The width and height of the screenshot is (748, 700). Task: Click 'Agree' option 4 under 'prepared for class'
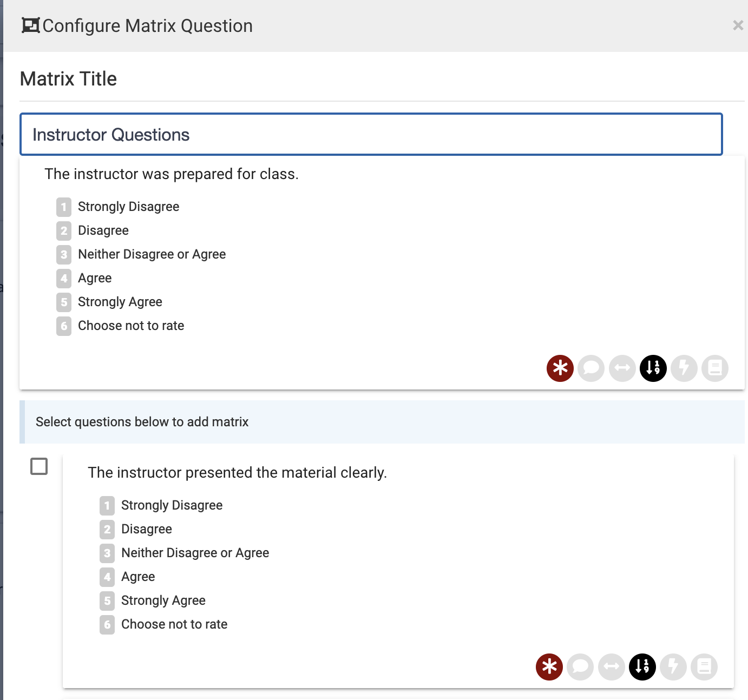pos(95,278)
